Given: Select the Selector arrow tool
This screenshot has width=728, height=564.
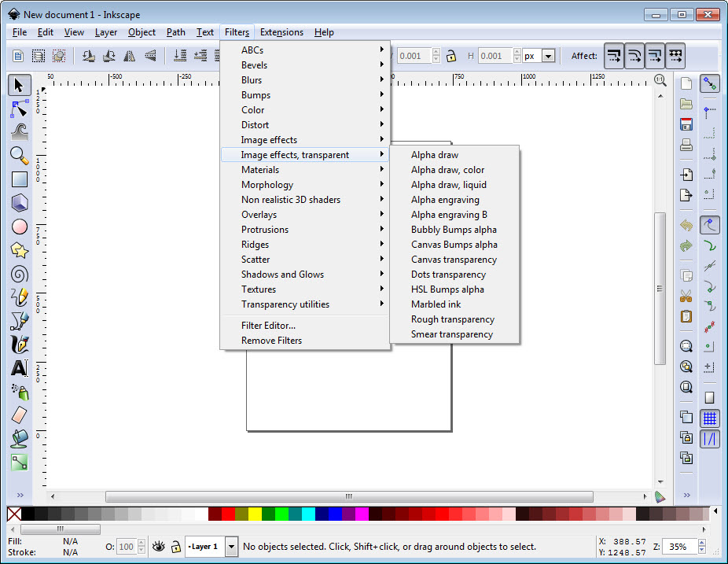Looking at the screenshot, I should coord(19,85).
